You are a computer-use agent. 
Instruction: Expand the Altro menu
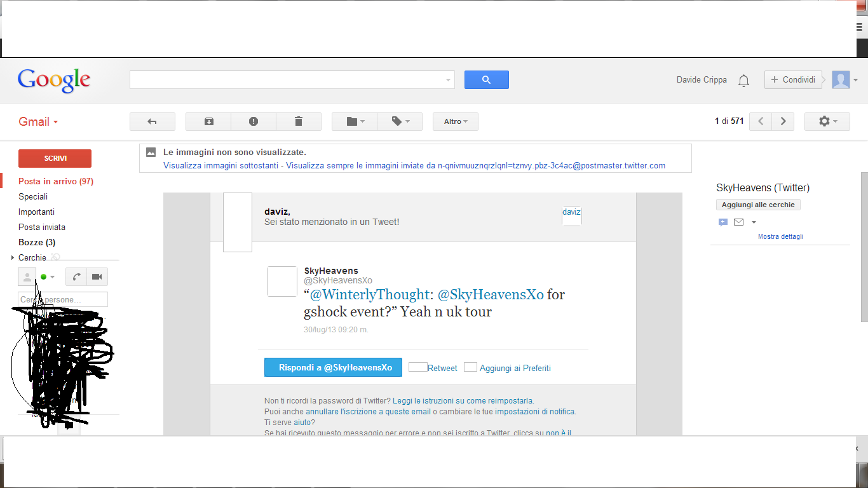click(x=455, y=121)
